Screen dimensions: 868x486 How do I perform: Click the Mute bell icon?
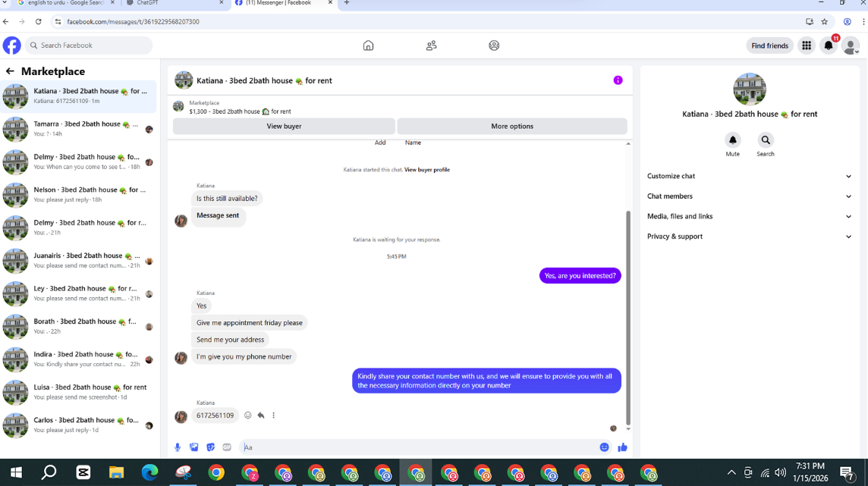pyautogui.click(x=732, y=140)
